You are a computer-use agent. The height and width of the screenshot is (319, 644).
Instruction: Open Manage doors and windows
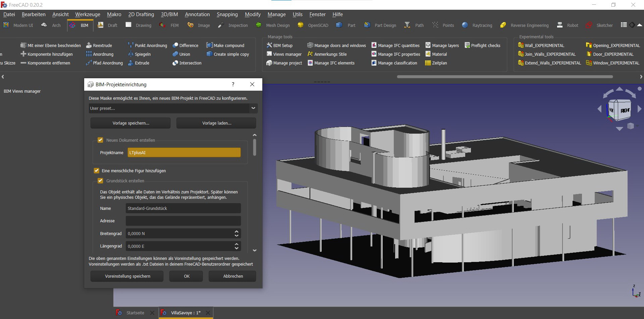tap(336, 45)
